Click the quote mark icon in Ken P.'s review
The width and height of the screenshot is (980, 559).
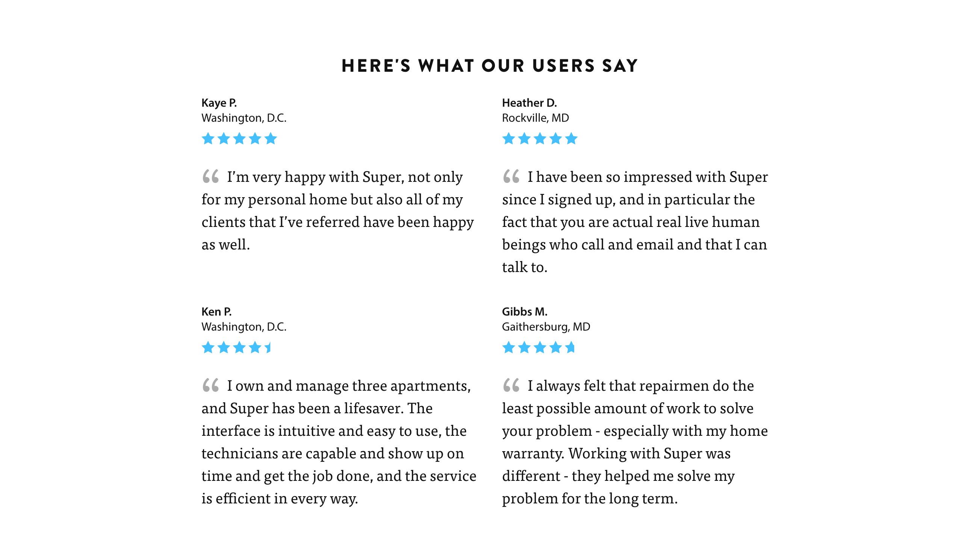coord(210,385)
